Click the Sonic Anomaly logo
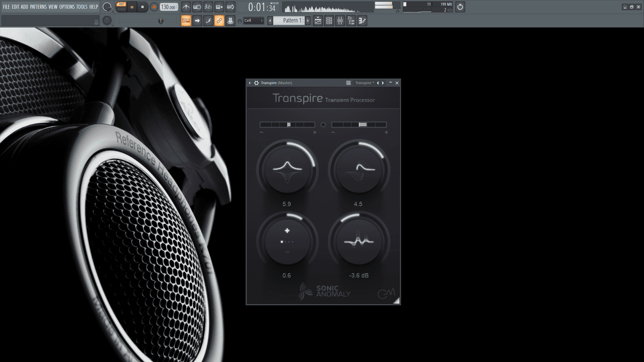This screenshot has width=644, height=362. pos(324,291)
